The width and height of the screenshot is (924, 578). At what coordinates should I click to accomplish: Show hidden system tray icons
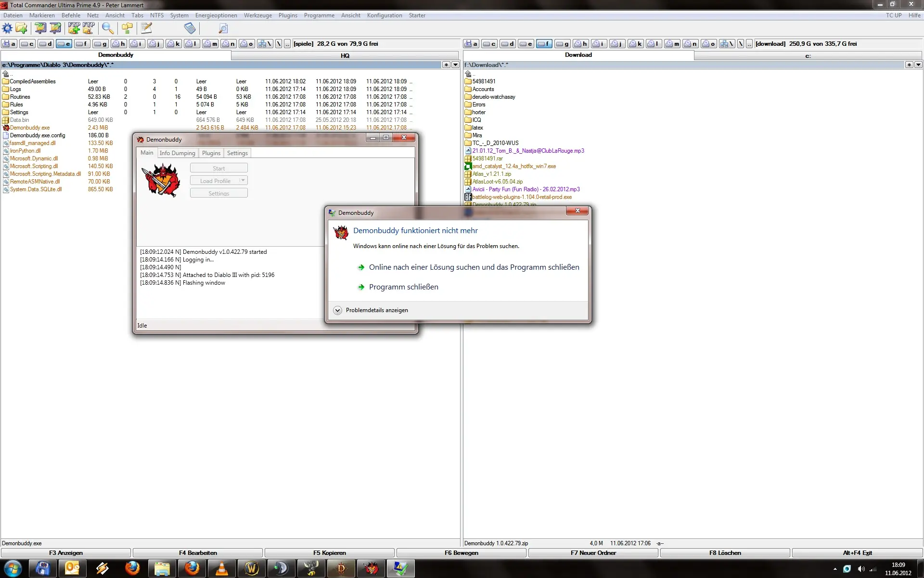(x=835, y=569)
